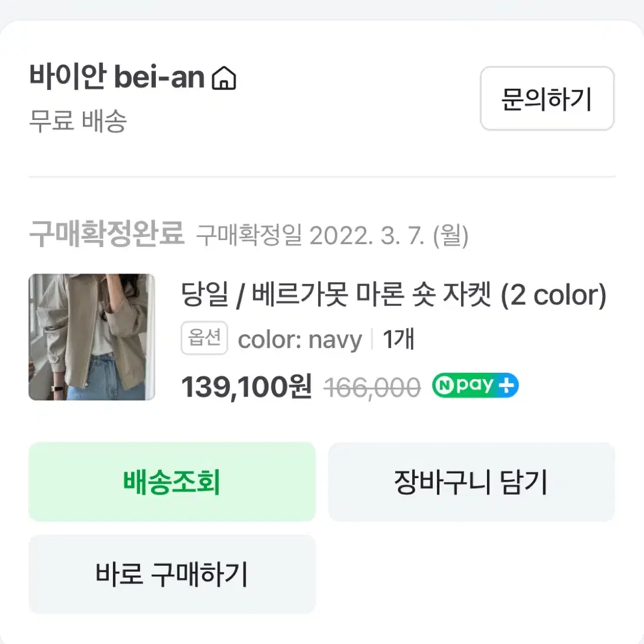Click the 배송조회 delivery tracking button

172,481
